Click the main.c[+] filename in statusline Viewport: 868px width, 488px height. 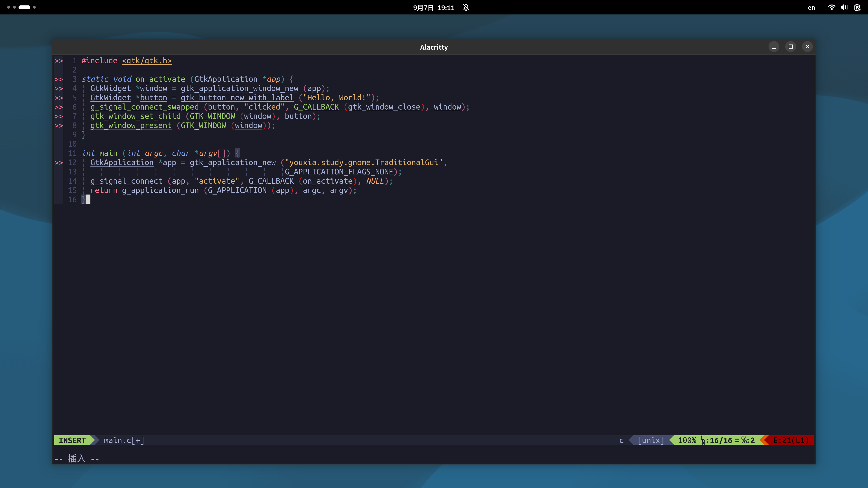pyautogui.click(x=124, y=440)
